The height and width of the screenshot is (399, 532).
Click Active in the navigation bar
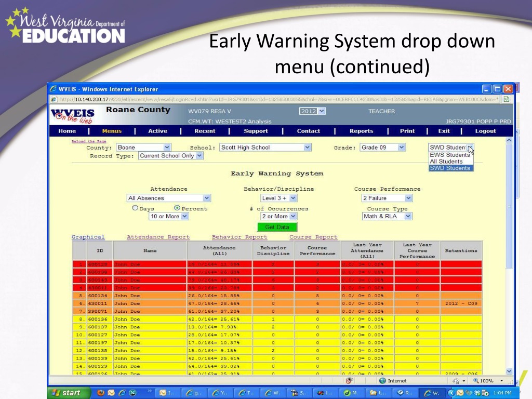pos(158,131)
